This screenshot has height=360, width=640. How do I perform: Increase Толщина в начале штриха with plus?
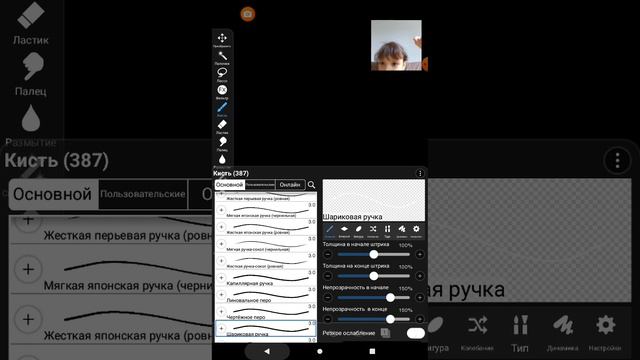coord(420,254)
